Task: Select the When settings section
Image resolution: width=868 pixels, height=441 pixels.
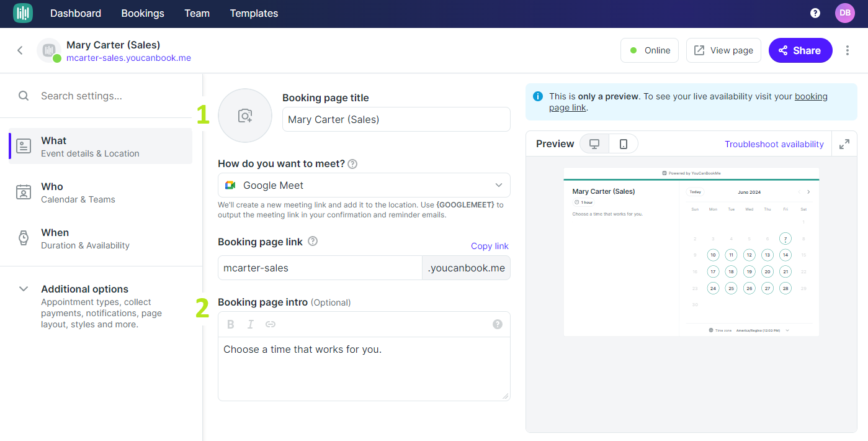Action: pos(101,238)
